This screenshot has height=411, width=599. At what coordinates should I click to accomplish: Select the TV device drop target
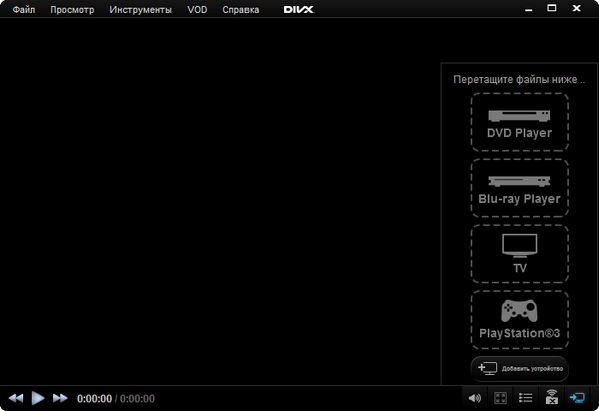[520, 254]
